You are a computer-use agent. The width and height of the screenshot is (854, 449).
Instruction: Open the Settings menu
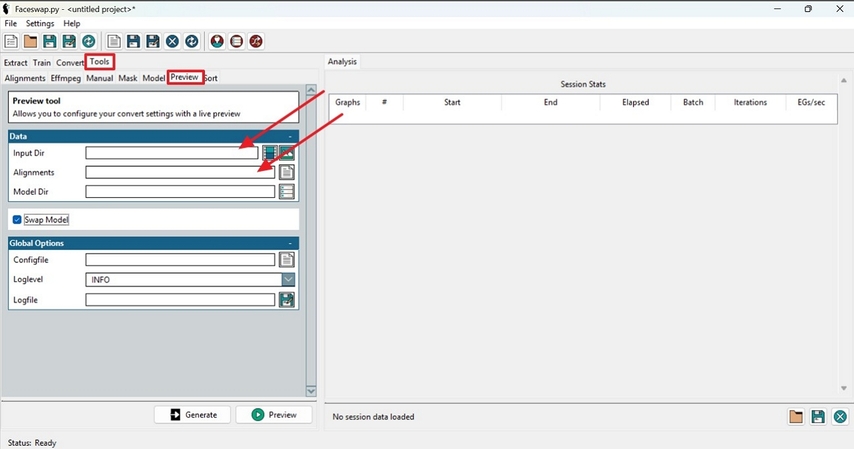coord(40,23)
